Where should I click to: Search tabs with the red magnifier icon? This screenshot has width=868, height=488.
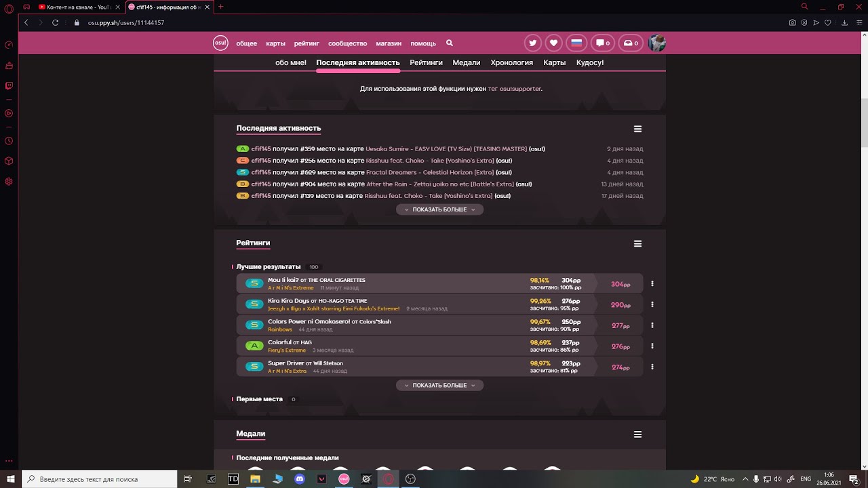(x=804, y=7)
